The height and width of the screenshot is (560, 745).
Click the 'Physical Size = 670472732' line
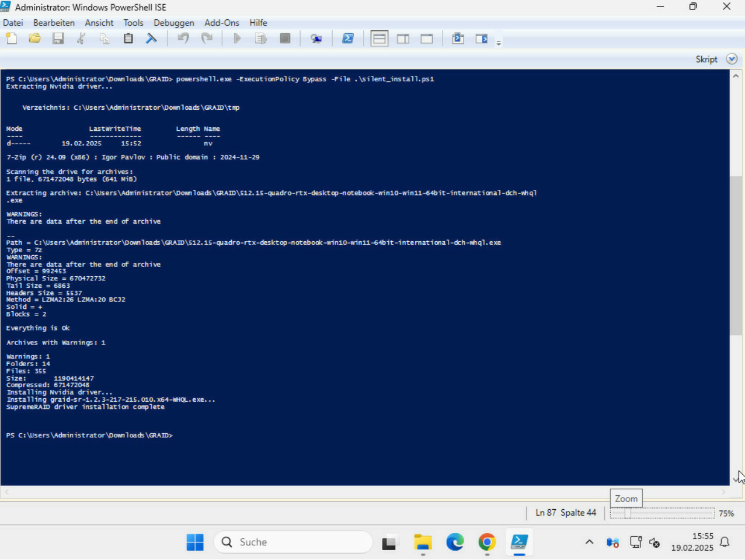[55, 279]
